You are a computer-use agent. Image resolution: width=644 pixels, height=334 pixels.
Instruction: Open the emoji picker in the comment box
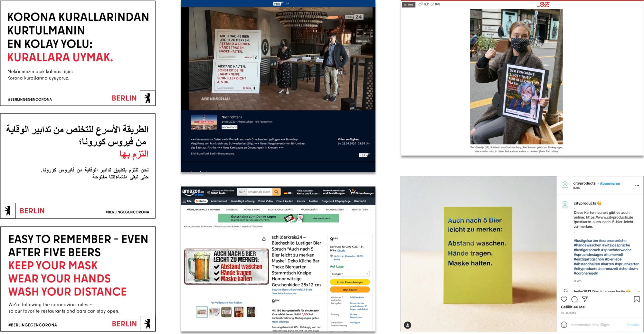[x=564, y=325]
